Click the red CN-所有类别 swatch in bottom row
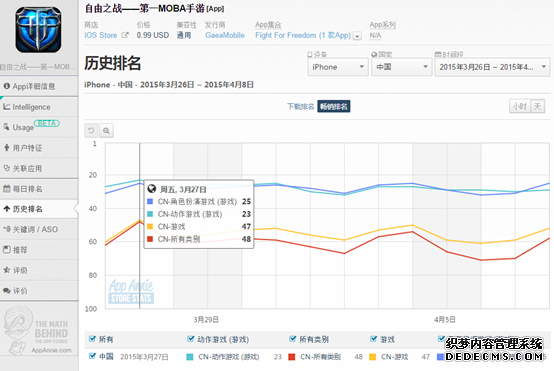The width and height of the screenshot is (554, 371). (291, 357)
